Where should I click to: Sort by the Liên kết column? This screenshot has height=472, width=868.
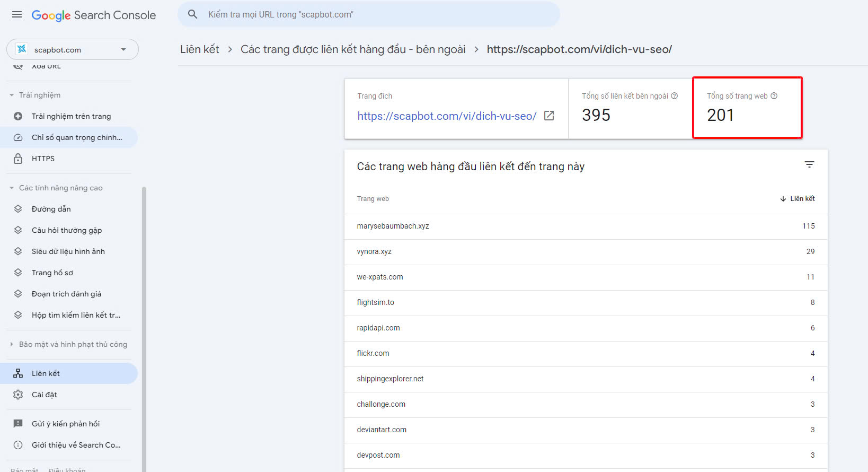(x=798, y=198)
